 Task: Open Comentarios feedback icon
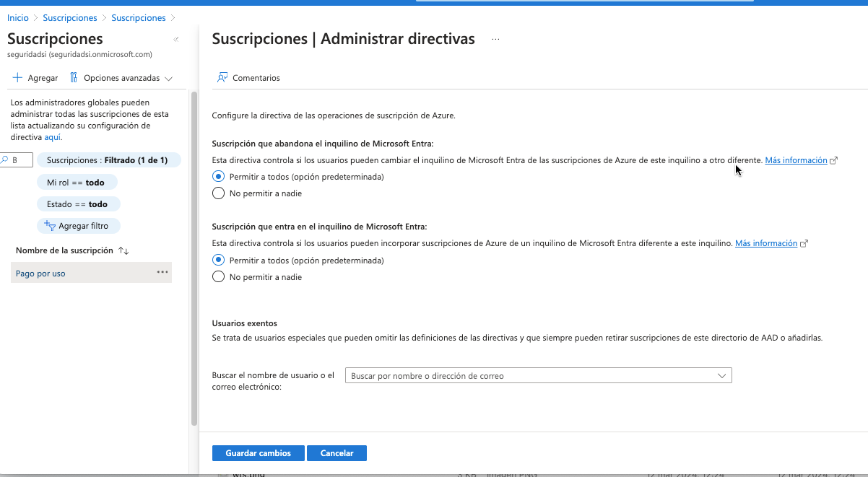pyautogui.click(x=222, y=78)
